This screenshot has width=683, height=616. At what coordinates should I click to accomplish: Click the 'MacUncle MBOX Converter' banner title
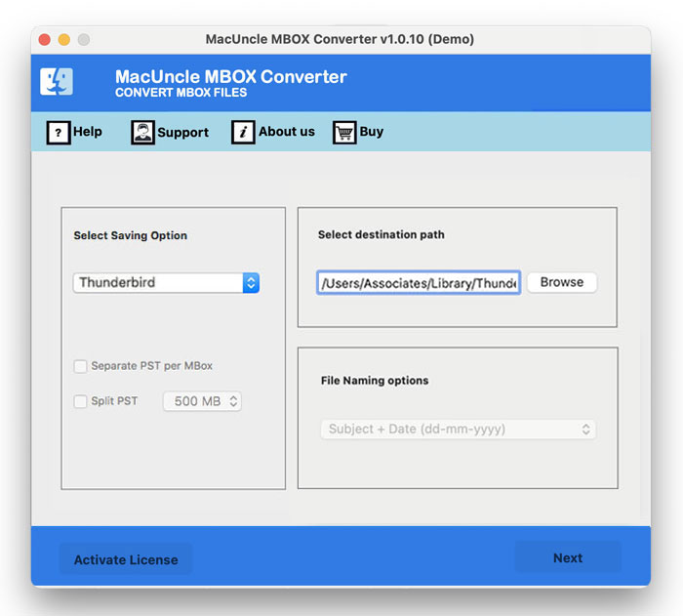(231, 77)
